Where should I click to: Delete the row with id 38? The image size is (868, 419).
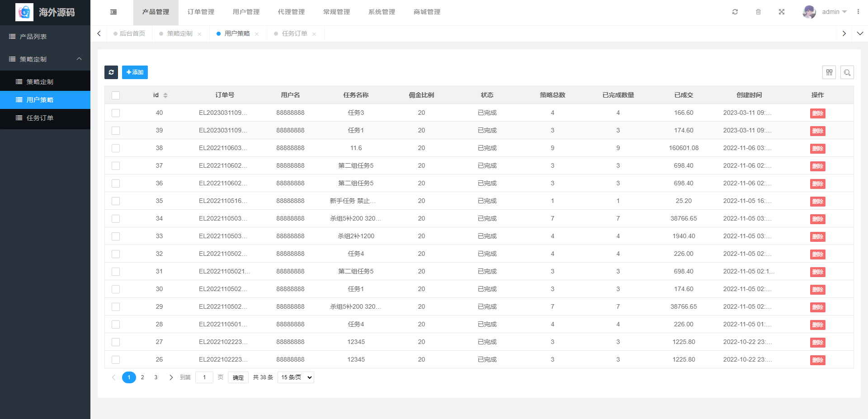(817, 149)
